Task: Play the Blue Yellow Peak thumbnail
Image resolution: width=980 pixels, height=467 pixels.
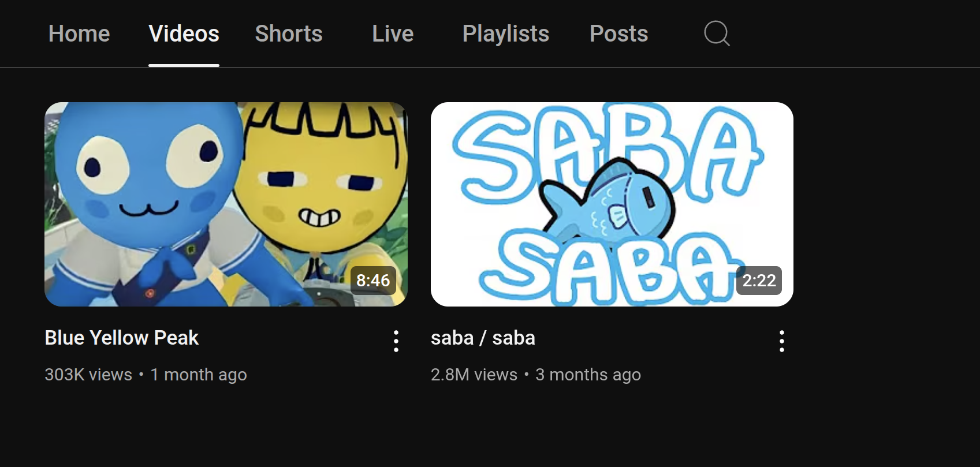Action: 226,204
